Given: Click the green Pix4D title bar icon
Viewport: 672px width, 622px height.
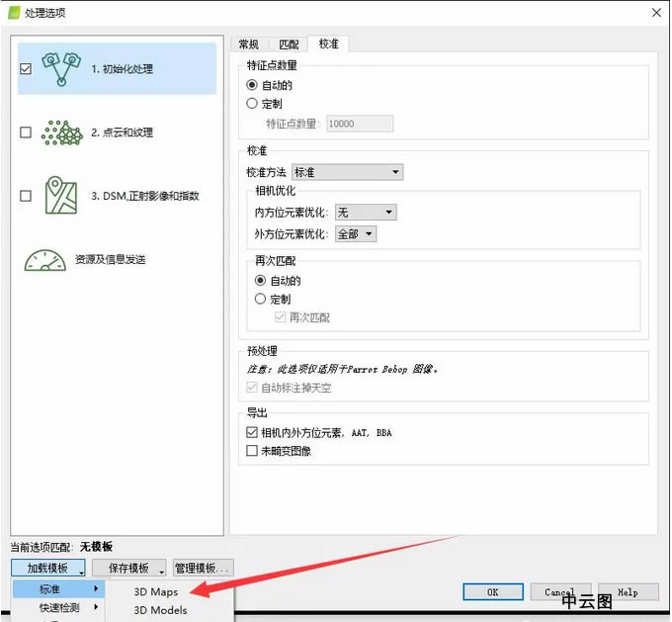Looking at the screenshot, I should point(14,12).
